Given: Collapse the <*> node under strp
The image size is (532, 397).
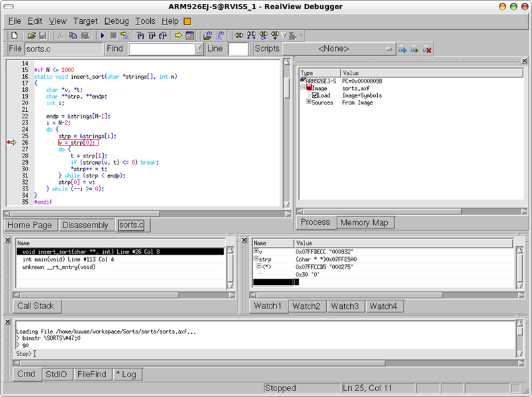Looking at the screenshot, I should (x=259, y=266).
